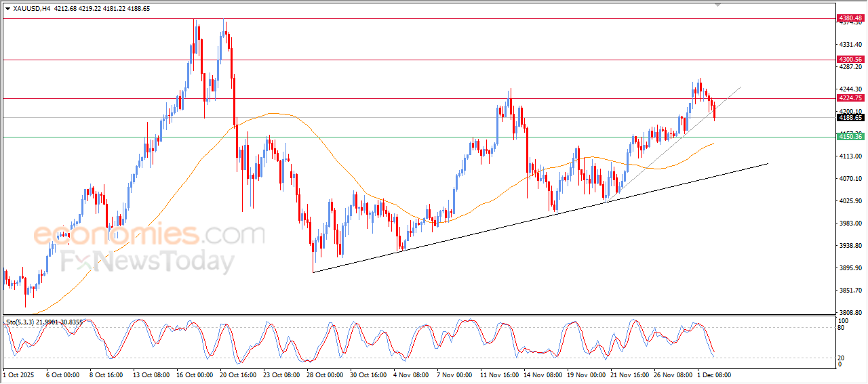Click the 1 Dec 08:00 time label
868x384 pixels.
pyautogui.click(x=715, y=375)
